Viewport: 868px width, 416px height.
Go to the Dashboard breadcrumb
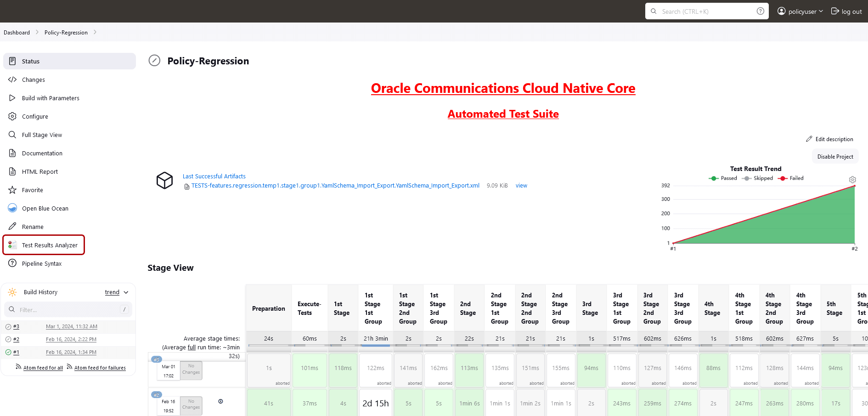17,33
